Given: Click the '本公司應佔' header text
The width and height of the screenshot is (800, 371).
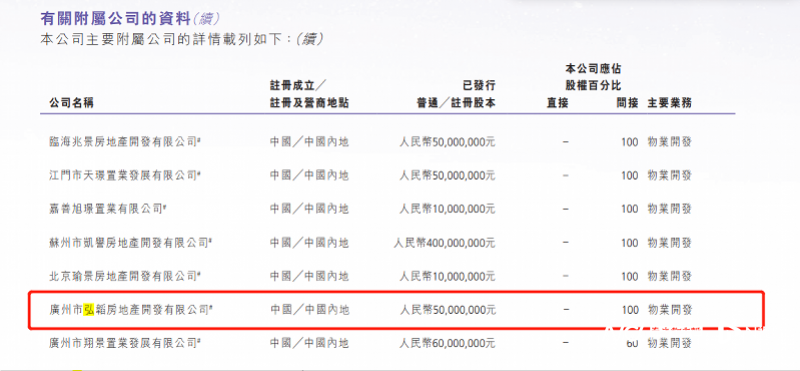Looking at the screenshot, I should [x=593, y=68].
